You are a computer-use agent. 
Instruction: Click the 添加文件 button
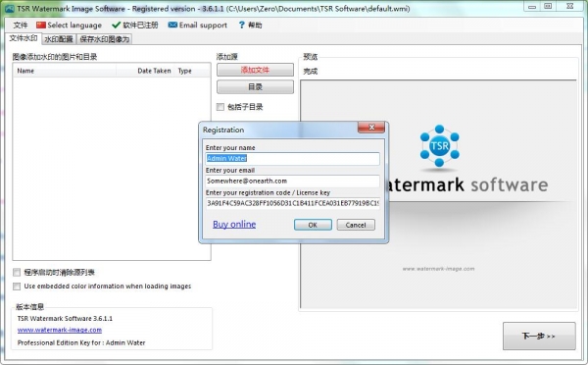[x=255, y=70]
